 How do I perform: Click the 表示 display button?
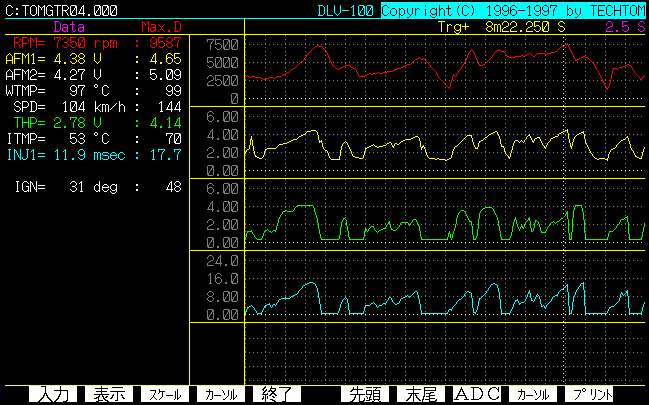point(109,394)
